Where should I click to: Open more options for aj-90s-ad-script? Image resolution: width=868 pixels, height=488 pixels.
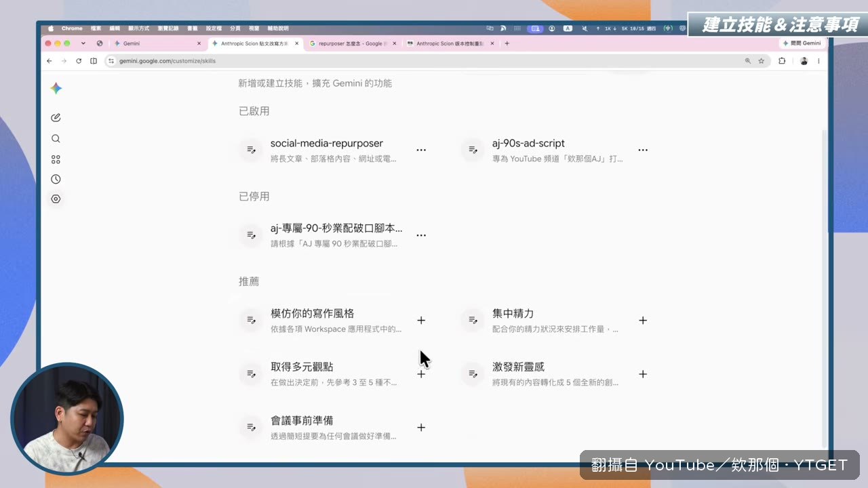tap(643, 150)
